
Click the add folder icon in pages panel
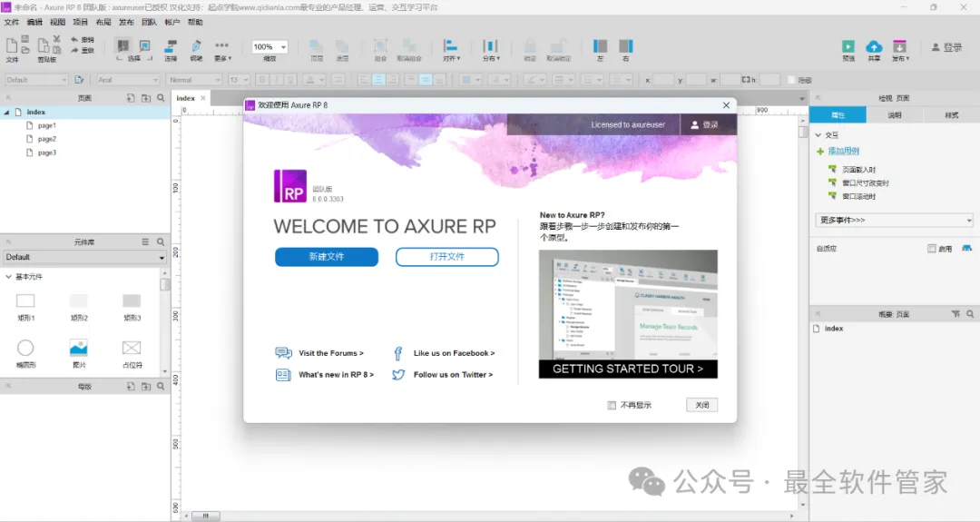pyautogui.click(x=145, y=98)
